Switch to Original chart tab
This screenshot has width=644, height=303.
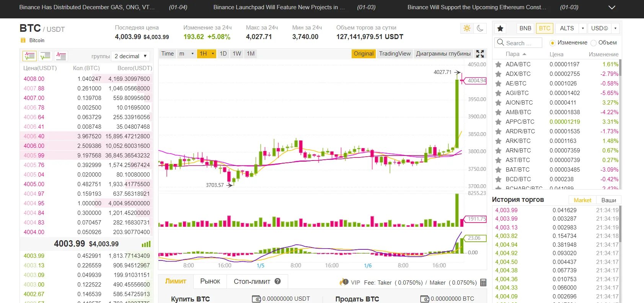tap(364, 54)
